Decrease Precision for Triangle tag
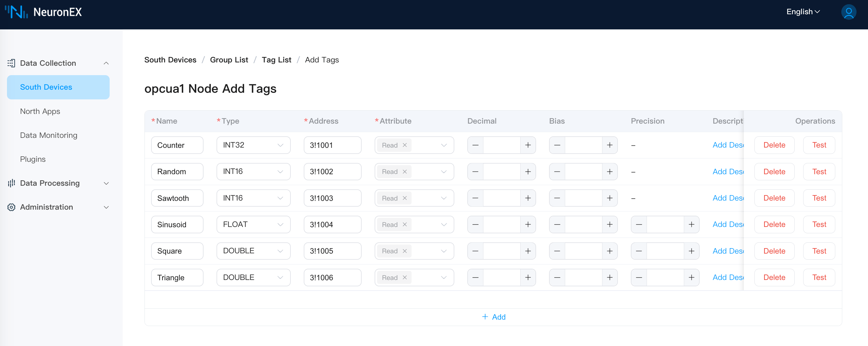868x346 pixels. pos(638,278)
